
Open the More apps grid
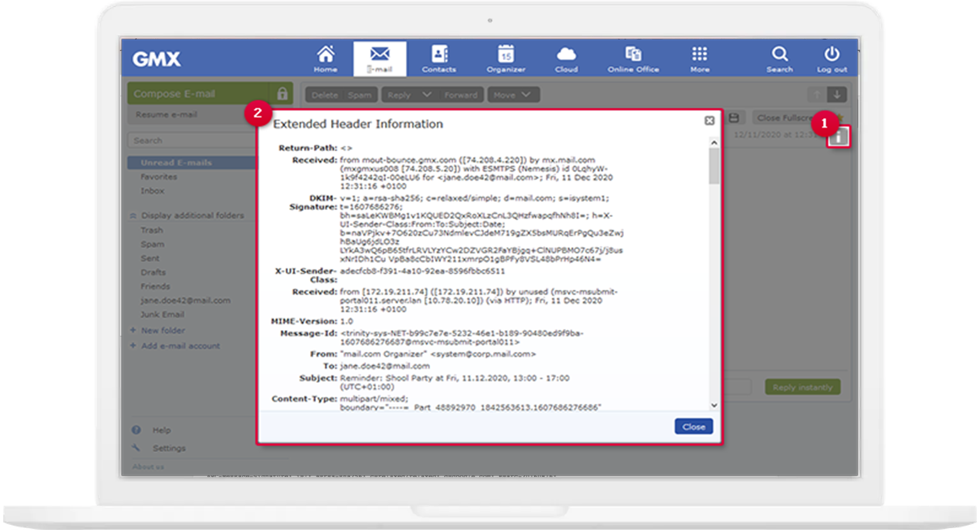click(x=700, y=59)
